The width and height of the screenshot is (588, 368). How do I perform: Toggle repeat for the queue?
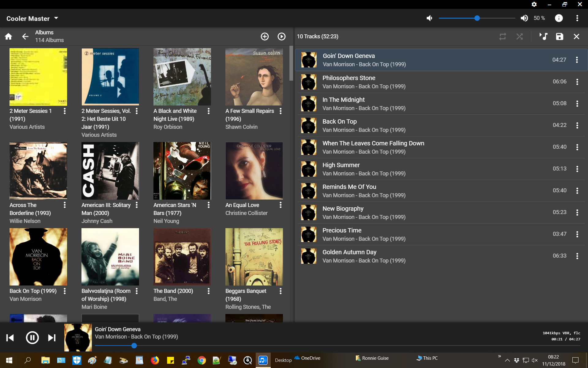coord(503,36)
